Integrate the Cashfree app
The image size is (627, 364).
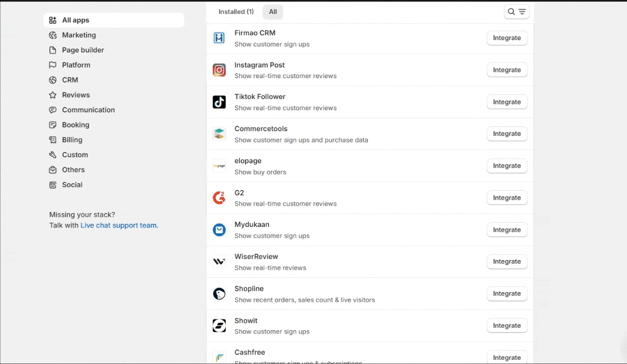(x=506, y=357)
